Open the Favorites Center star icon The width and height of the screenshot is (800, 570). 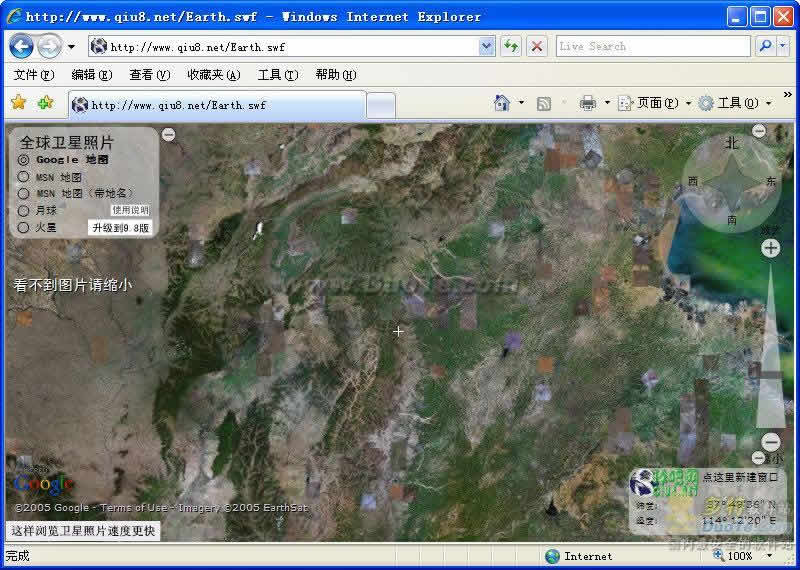tap(18, 103)
